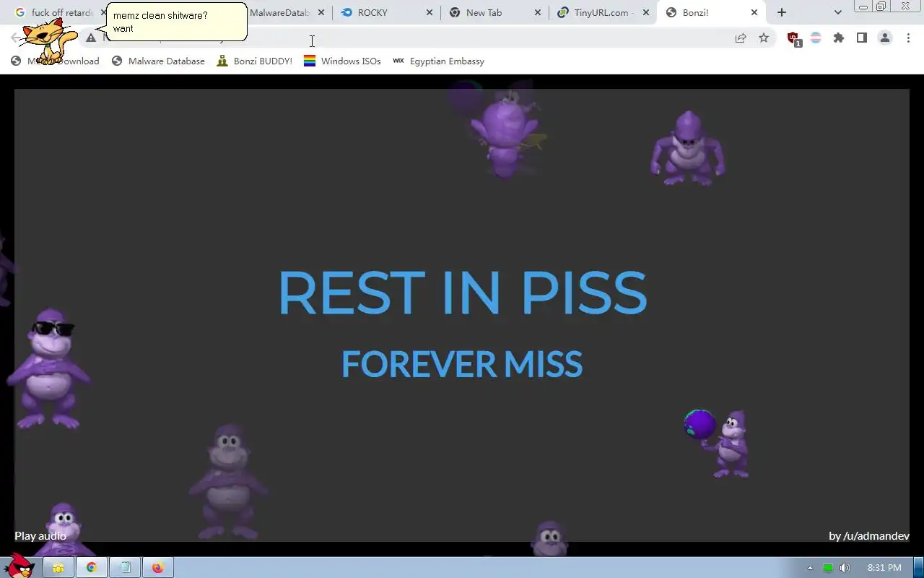Close the ROCKY tab
The image size is (924, 578).
click(x=430, y=12)
